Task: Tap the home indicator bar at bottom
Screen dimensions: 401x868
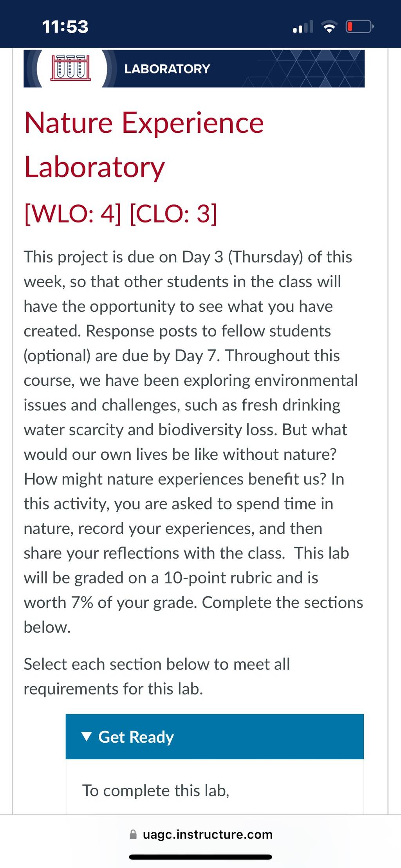Action: (200, 857)
